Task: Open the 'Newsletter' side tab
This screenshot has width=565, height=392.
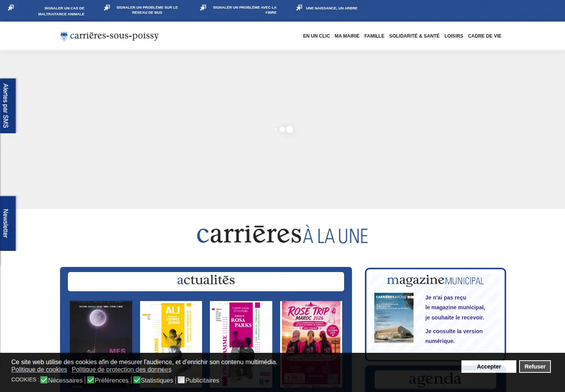Action: pyautogui.click(x=8, y=223)
